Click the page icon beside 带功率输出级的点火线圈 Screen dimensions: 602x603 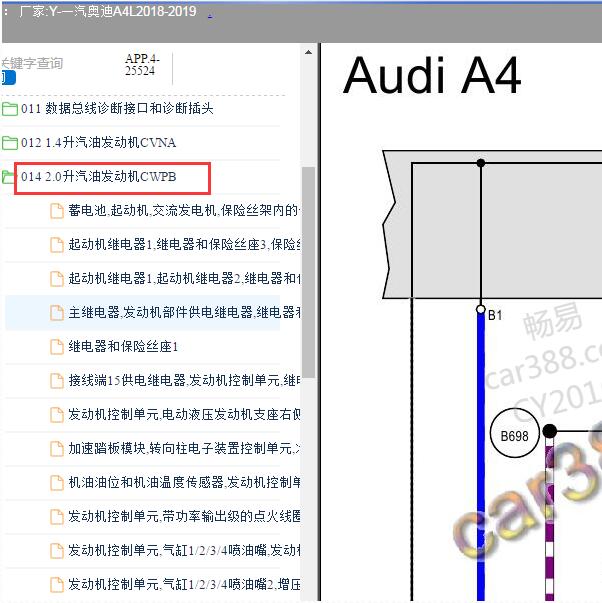57,516
